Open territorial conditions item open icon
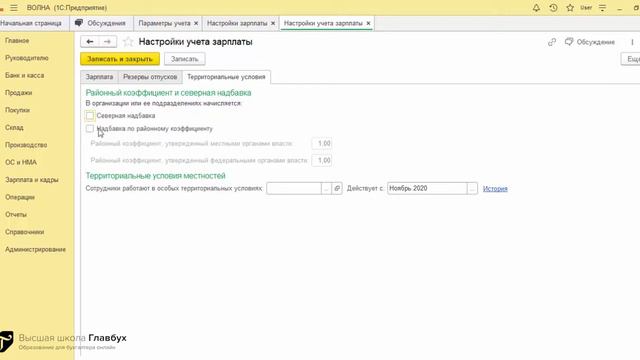This screenshot has height=360, width=640. coord(337,188)
